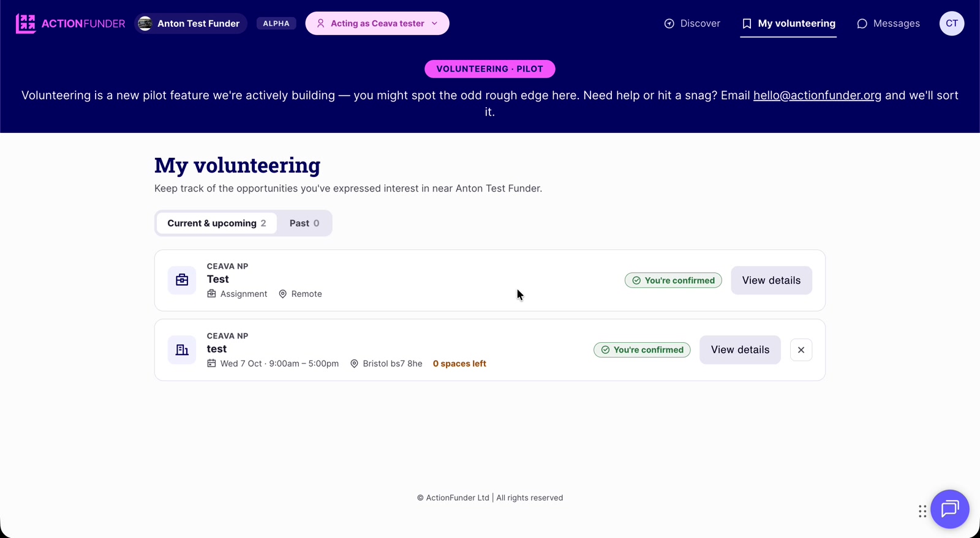Viewport: 980px width, 538px height.
Task: Click the You're confirmed badge on the Test assignment
Action: pos(673,280)
